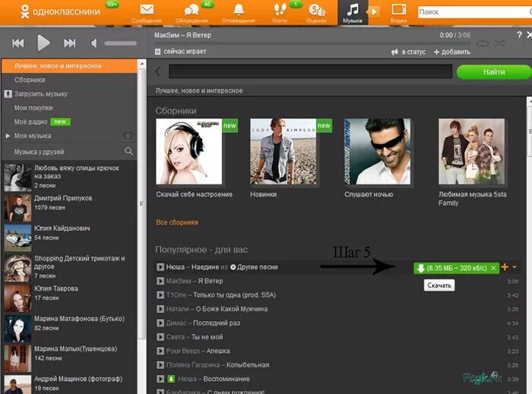Go back with the left chevron
Screen dimensions: 532x394
pyautogui.click(x=158, y=72)
